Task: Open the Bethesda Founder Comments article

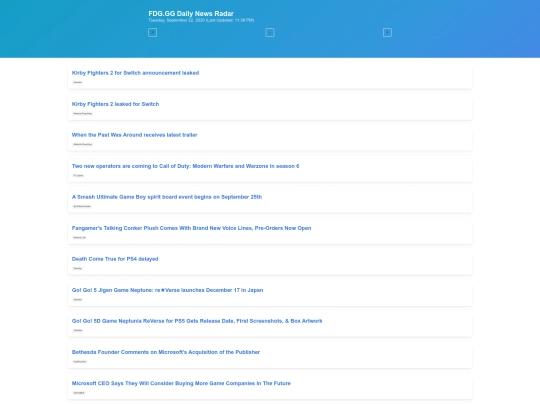Action: pyautogui.click(x=166, y=352)
